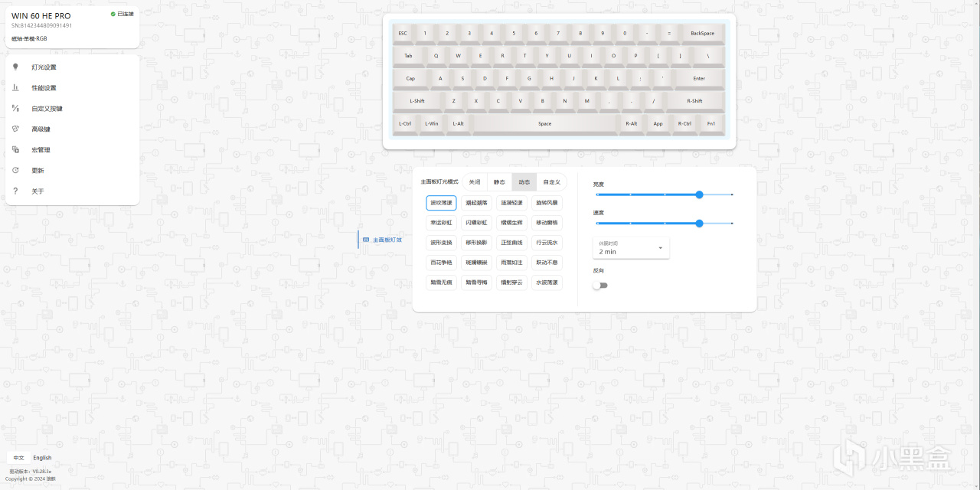Adjust the 亮度 brightness slider
Viewport: 980px width, 490px height.
(665, 194)
